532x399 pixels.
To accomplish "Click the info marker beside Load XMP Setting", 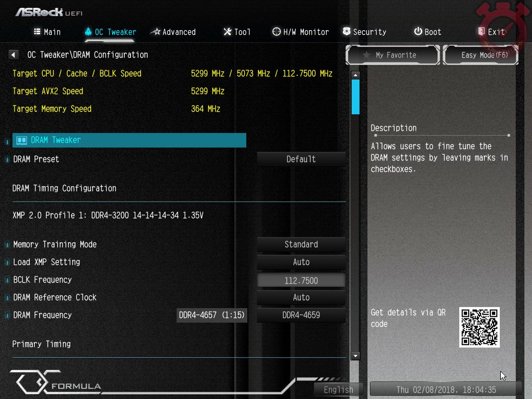I will [7, 262].
